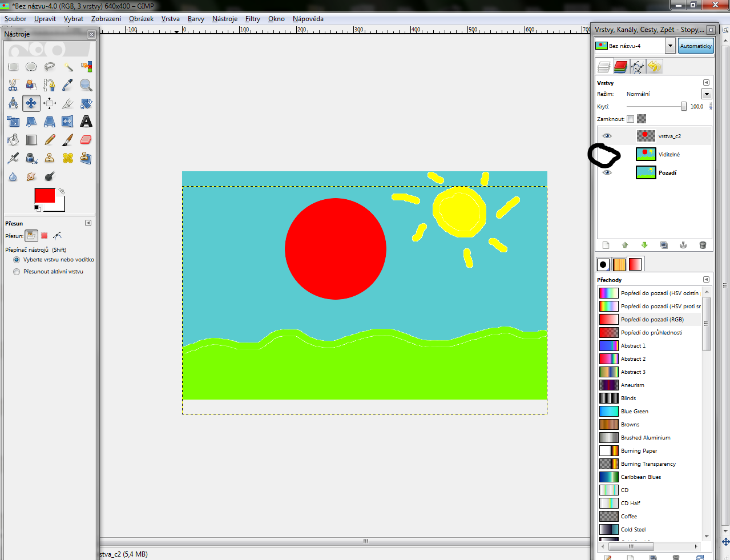Expand the Bez názvu-4 image selector dropdown
The image size is (730, 560).
[x=671, y=46]
